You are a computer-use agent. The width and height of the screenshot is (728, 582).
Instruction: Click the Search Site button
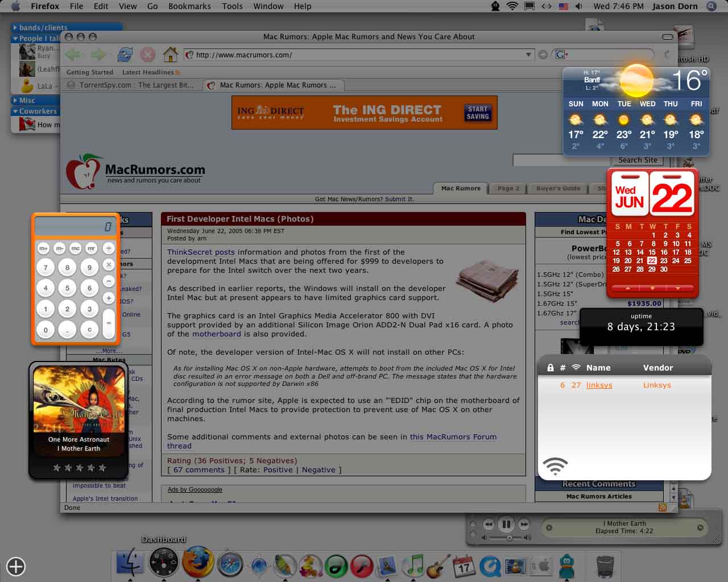pos(638,160)
